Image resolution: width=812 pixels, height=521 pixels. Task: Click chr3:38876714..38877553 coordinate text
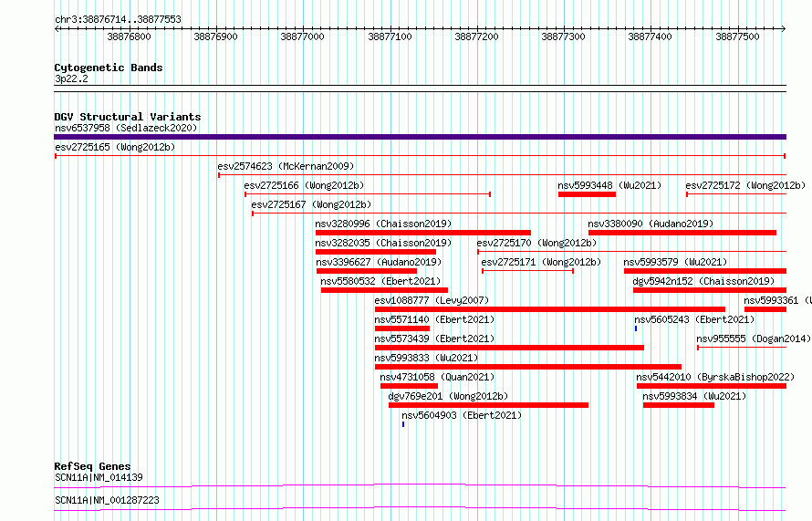118,20
